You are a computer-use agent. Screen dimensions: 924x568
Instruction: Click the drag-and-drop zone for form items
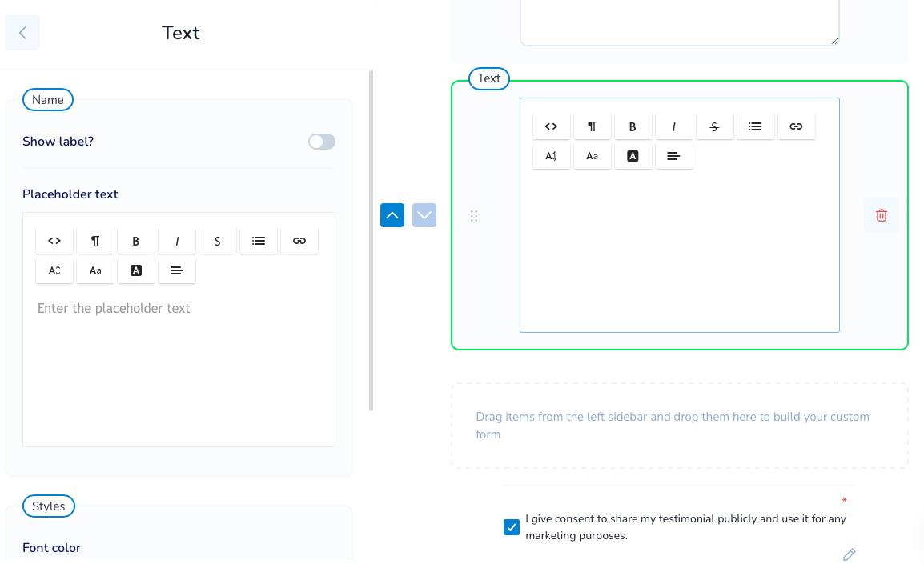[x=680, y=426]
